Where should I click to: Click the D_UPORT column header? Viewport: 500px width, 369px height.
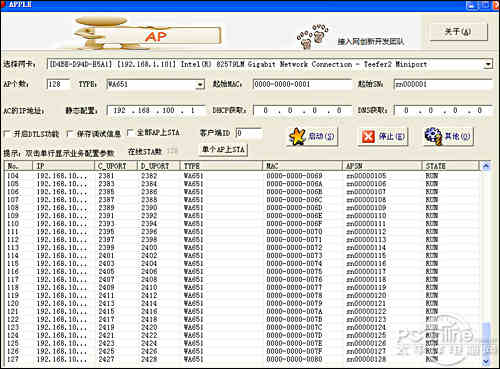(159, 166)
